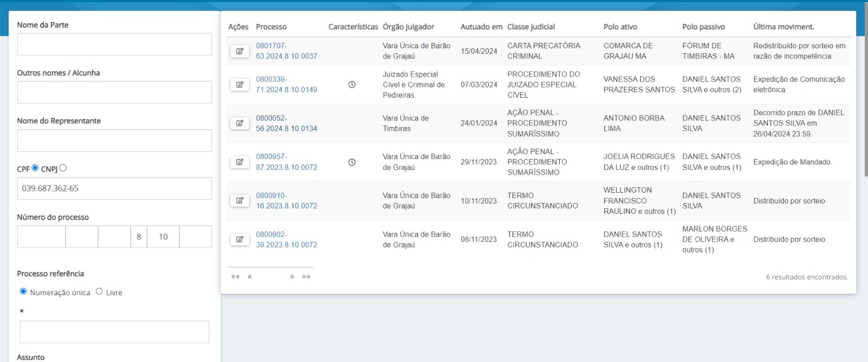The height and width of the screenshot is (362, 868).
Task: Click clock icon in the 29/11/2023 process row
Action: [x=352, y=162]
